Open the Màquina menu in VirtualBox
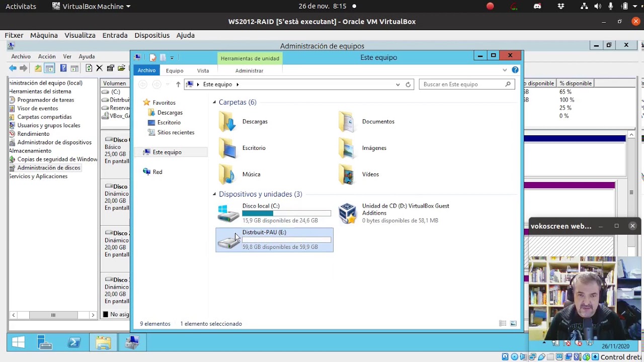The height and width of the screenshot is (362, 644). pyautogui.click(x=44, y=35)
